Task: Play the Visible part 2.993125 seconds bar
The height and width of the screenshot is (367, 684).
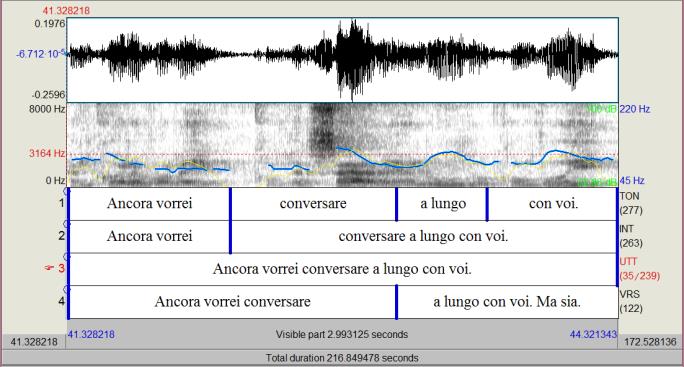Action: click(342, 335)
